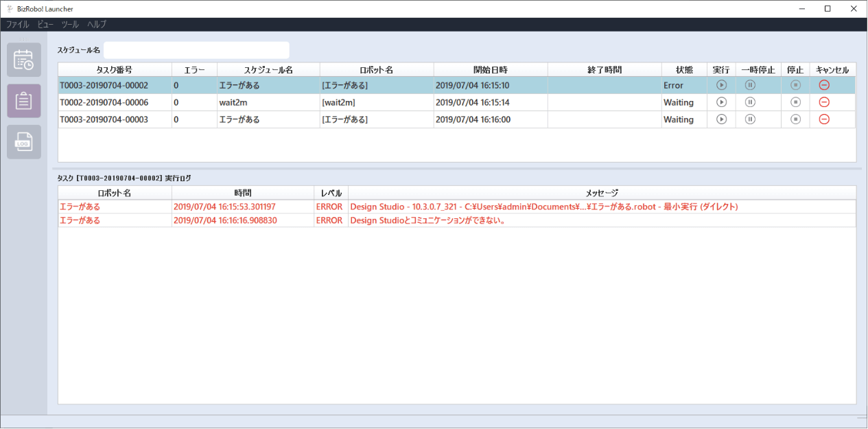
Task: Select the task list clipboard sidebar icon
Action: pos(24,101)
